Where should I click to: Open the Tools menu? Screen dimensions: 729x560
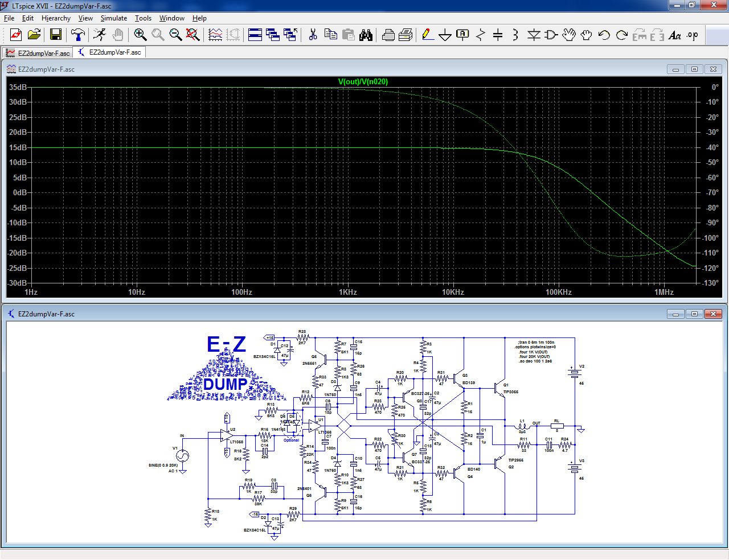[x=143, y=18]
